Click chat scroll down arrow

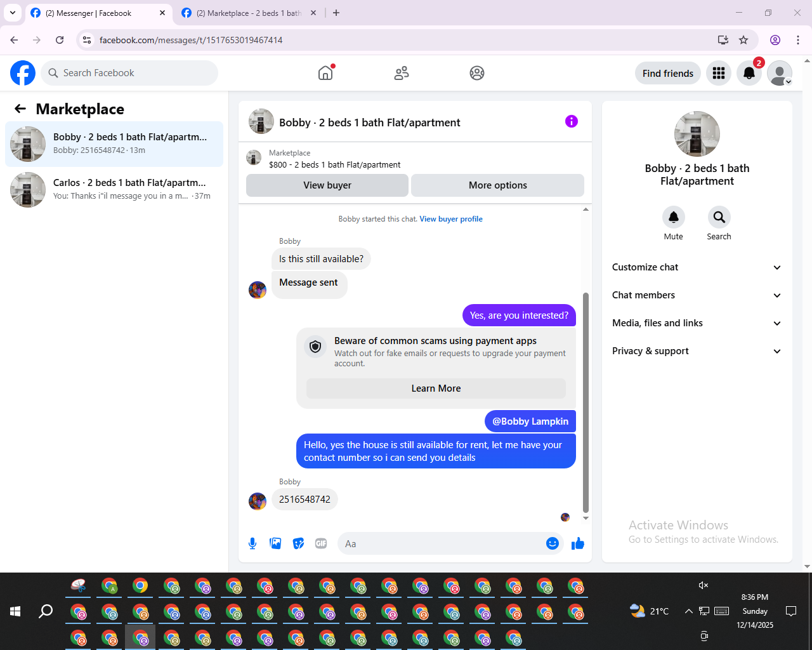point(586,518)
